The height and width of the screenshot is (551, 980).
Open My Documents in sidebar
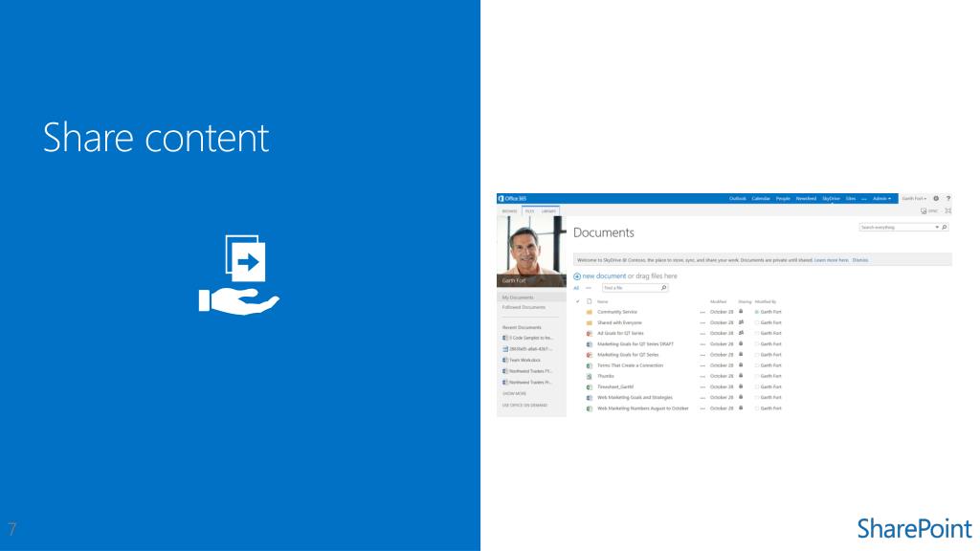coord(518,298)
